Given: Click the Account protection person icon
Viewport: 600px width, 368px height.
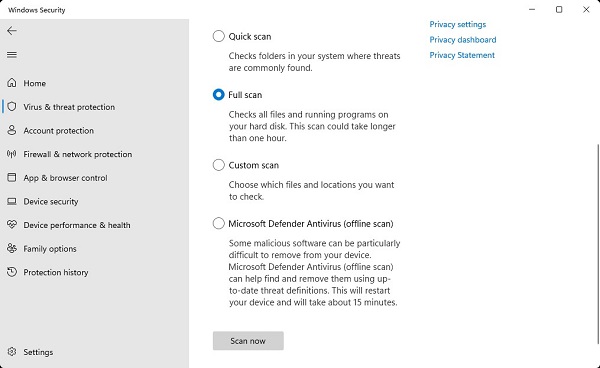Looking at the screenshot, I should point(12,130).
